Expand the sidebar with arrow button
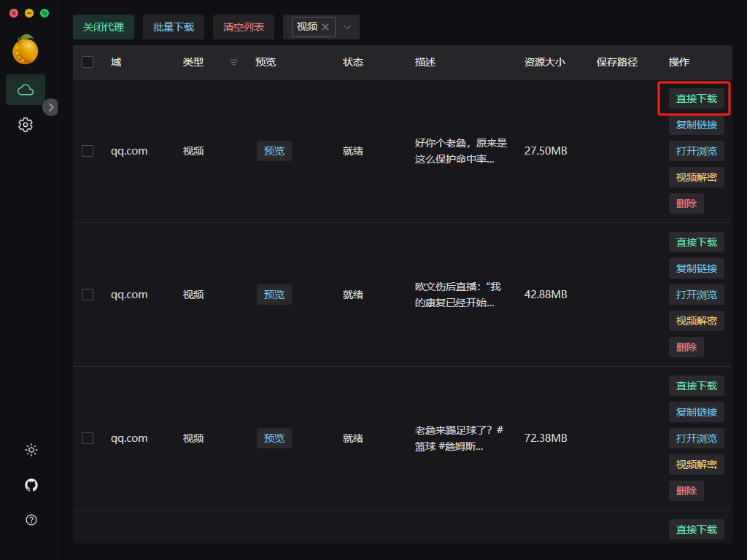The image size is (747, 560). (50, 107)
